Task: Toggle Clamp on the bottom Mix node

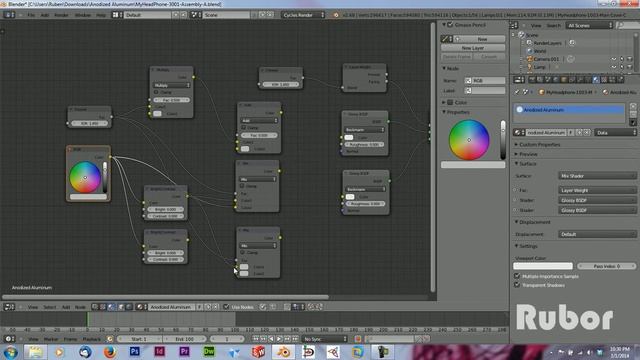Action: 242,252
